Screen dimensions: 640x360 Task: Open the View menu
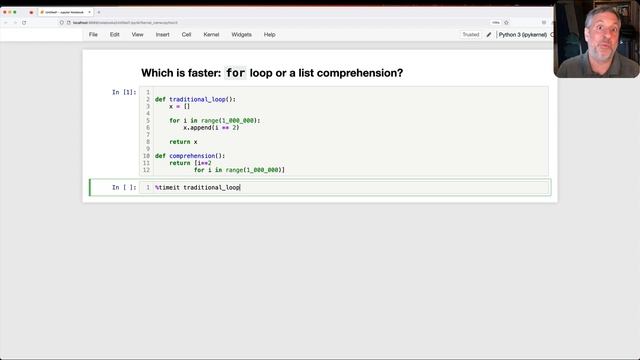137,35
